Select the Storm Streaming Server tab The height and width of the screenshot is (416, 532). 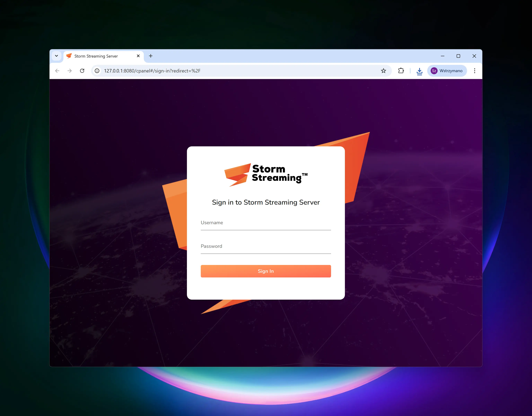point(96,56)
